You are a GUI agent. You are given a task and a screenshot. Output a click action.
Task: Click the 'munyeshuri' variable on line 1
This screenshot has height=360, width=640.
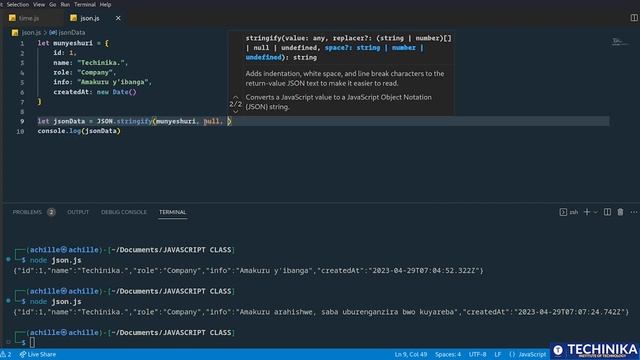73,43
